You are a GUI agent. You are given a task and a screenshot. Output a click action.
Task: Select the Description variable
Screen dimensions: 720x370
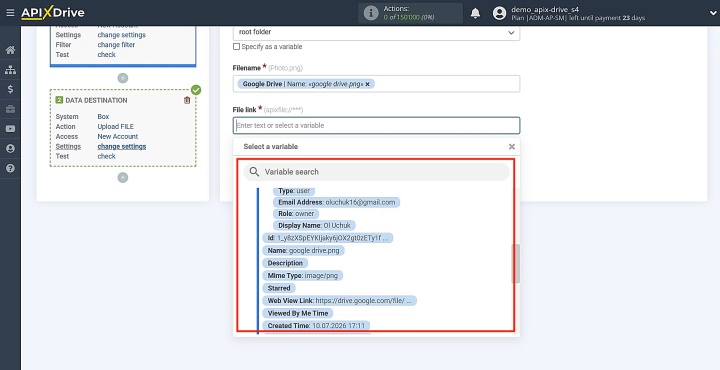point(285,263)
